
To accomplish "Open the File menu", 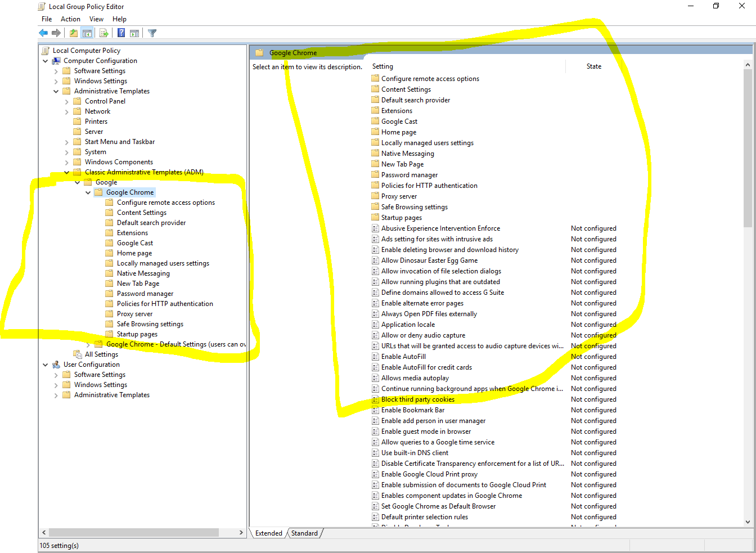I will pyautogui.click(x=47, y=19).
